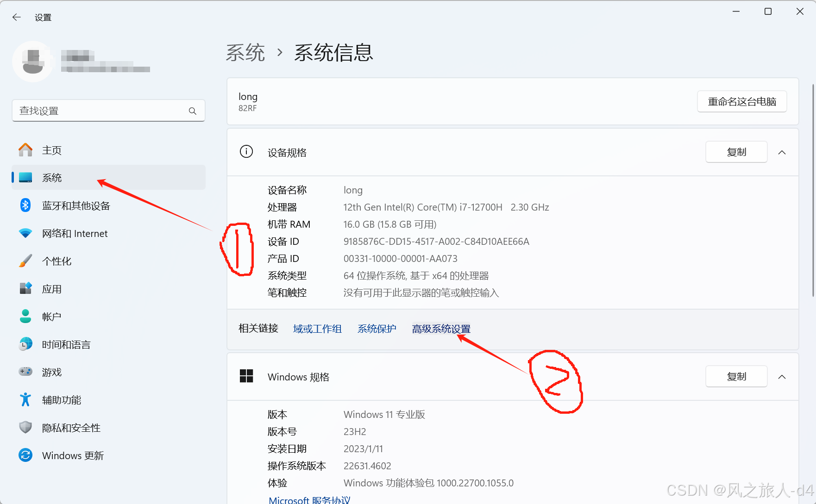Screen dimensions: 816x504
Task: Open 系统保护 link
Action: pos(377,329)
